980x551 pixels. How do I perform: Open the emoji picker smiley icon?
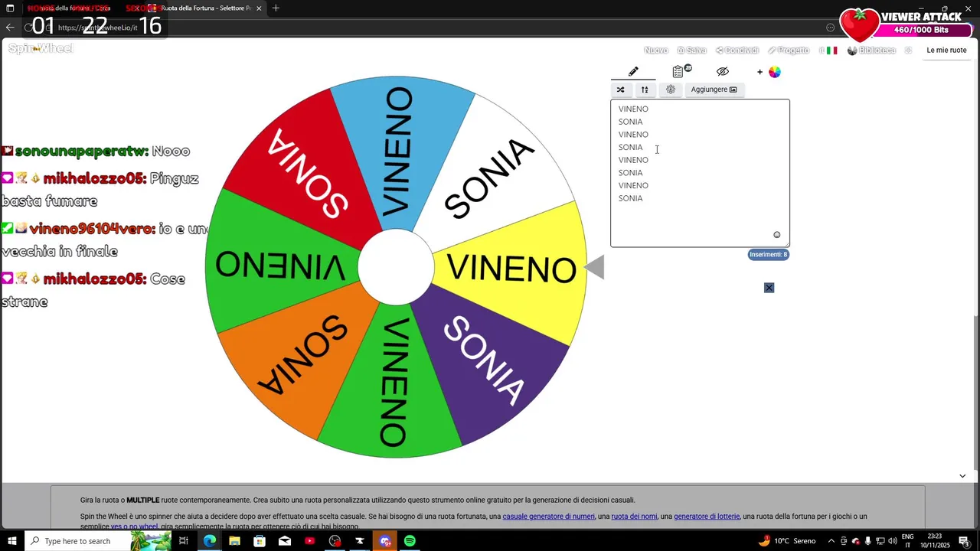(776, 235)
